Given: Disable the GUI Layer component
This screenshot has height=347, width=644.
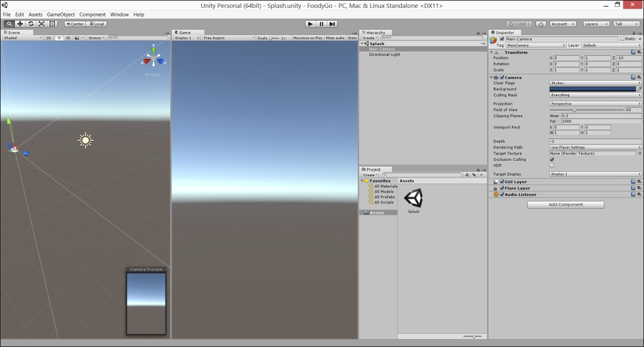Looking at the screenshot, I should click(x=502, y=181).
